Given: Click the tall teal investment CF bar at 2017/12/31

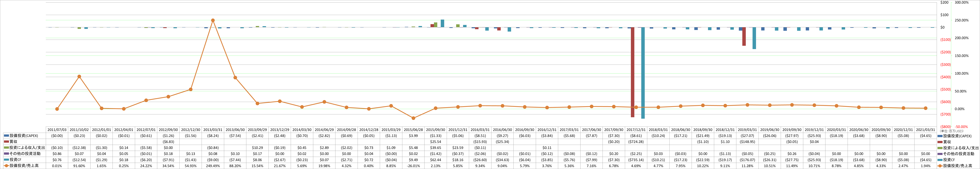Looking at the screenshot, I should [x=643, y=73].
